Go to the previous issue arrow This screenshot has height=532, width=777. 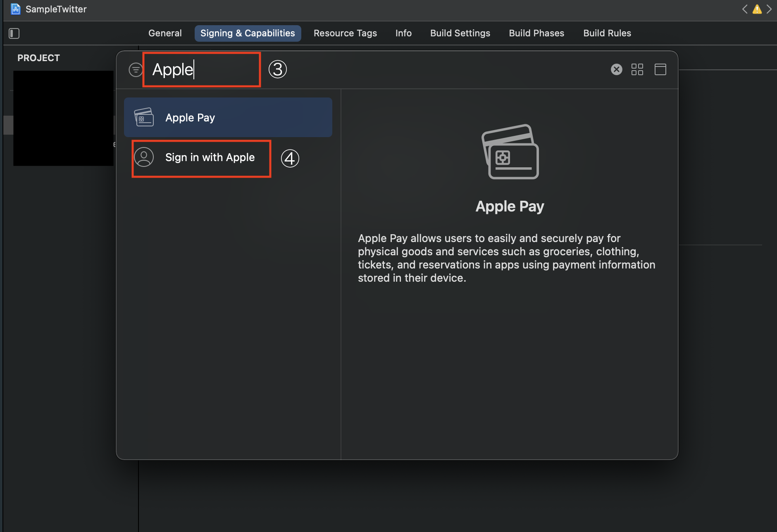coord(745,9)
